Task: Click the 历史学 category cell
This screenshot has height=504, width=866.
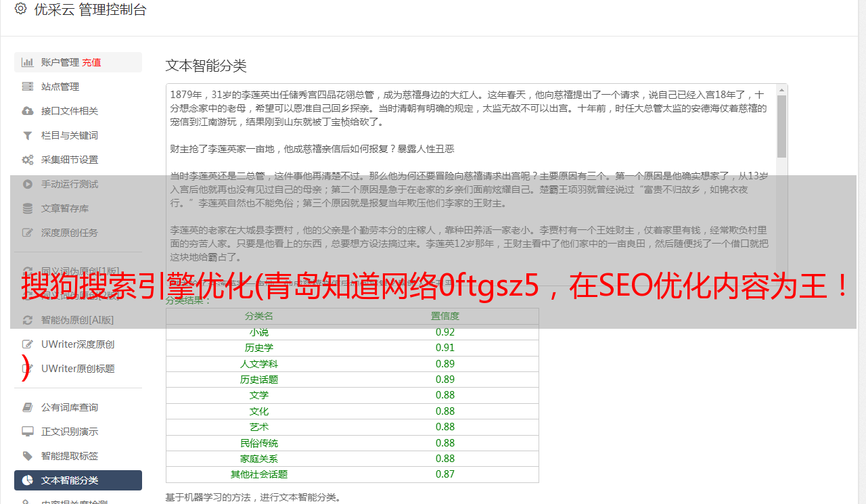Action: pos(259,348)
